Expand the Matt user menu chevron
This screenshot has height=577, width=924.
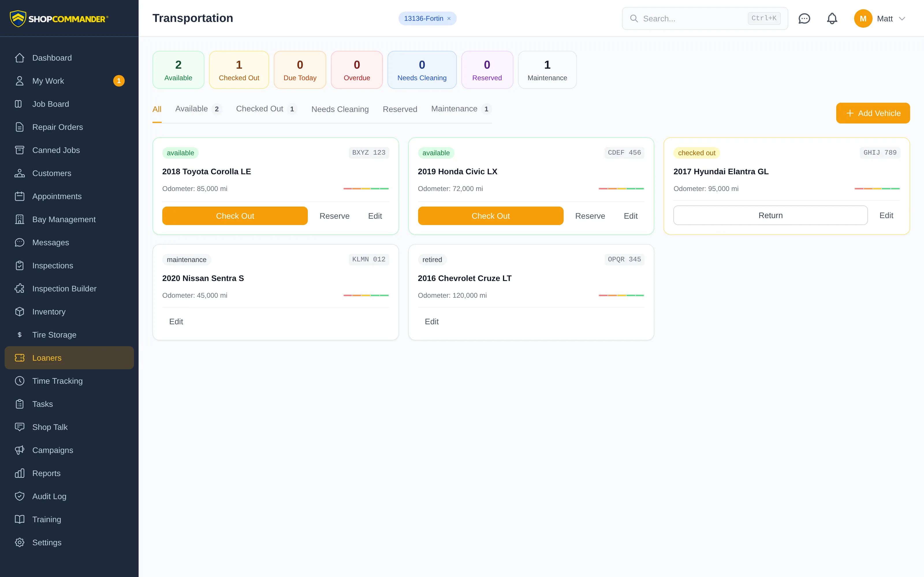[902, 18]
